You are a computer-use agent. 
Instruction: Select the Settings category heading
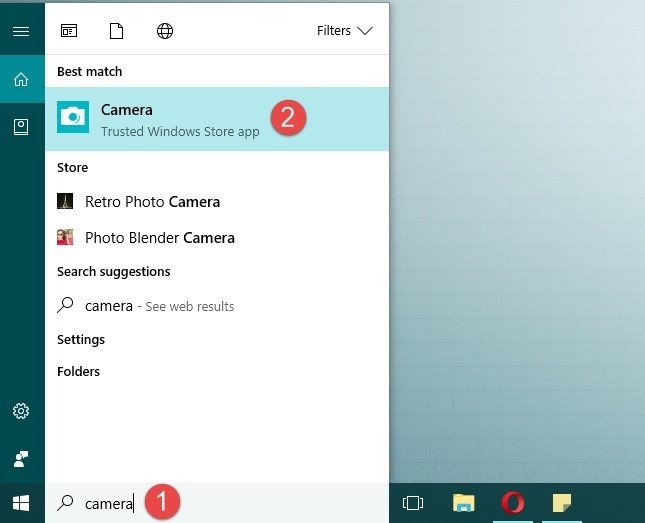point(81,339)
